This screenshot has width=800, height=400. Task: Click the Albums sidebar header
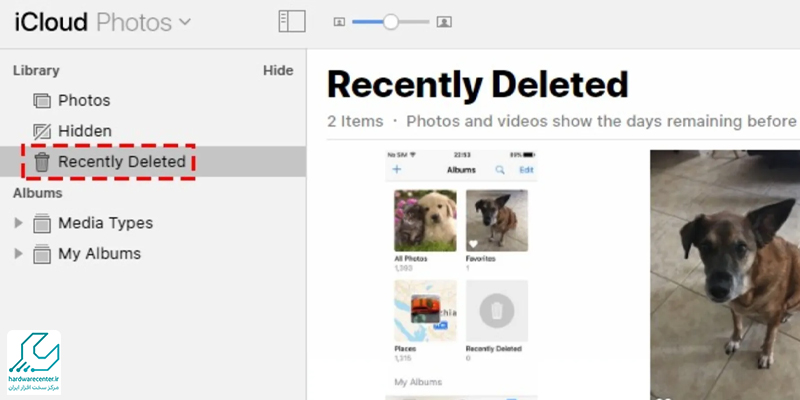pos(38,193)
